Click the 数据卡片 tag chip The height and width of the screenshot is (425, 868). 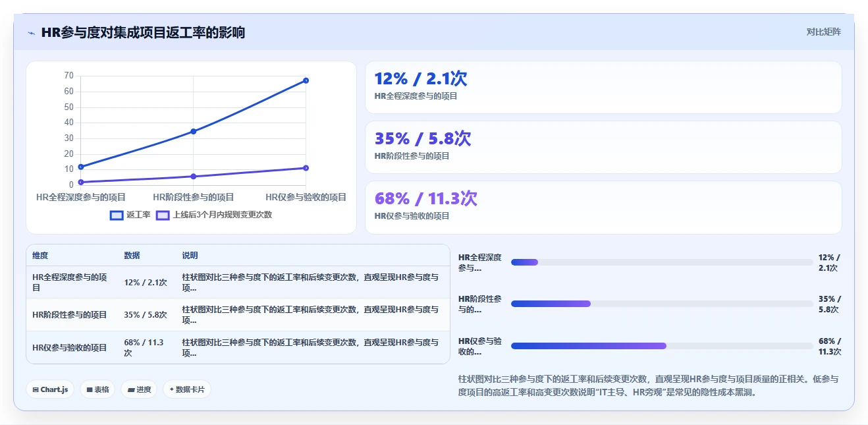click(187, 389)
